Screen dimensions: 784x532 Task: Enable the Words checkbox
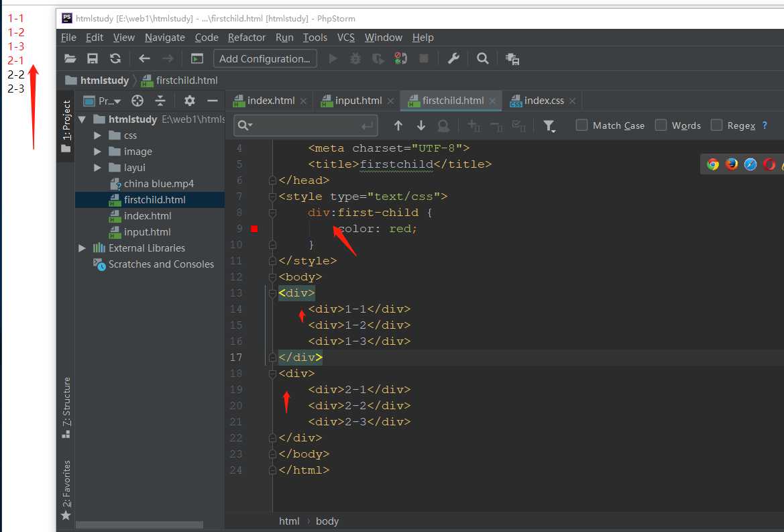coord(661,125)
